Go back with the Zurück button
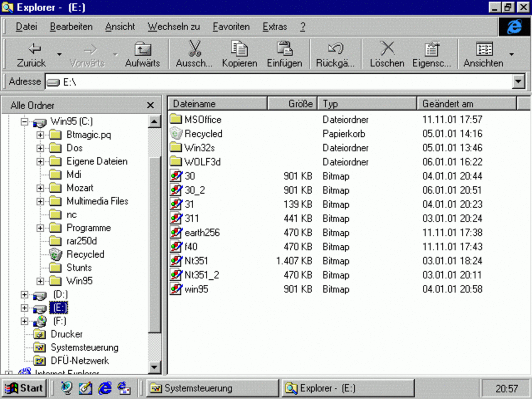Image resolution: width=532 pixels, height=399 pixels. click(31, 54)
